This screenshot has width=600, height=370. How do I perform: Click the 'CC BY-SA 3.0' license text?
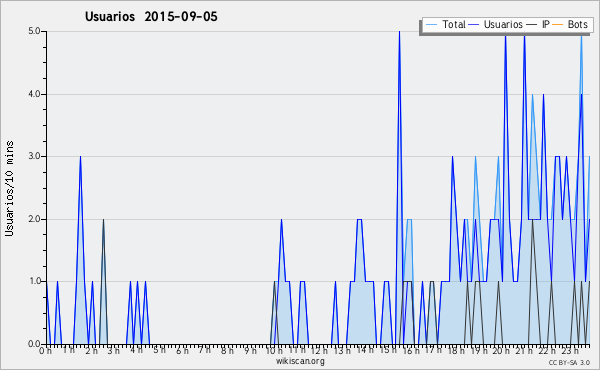tap(569, 363)
